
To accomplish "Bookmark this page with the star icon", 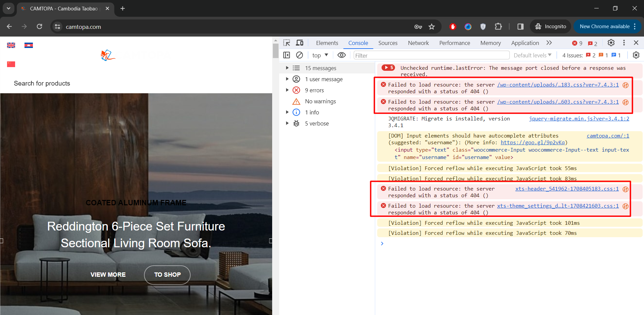I will click(x=432, y=27).
